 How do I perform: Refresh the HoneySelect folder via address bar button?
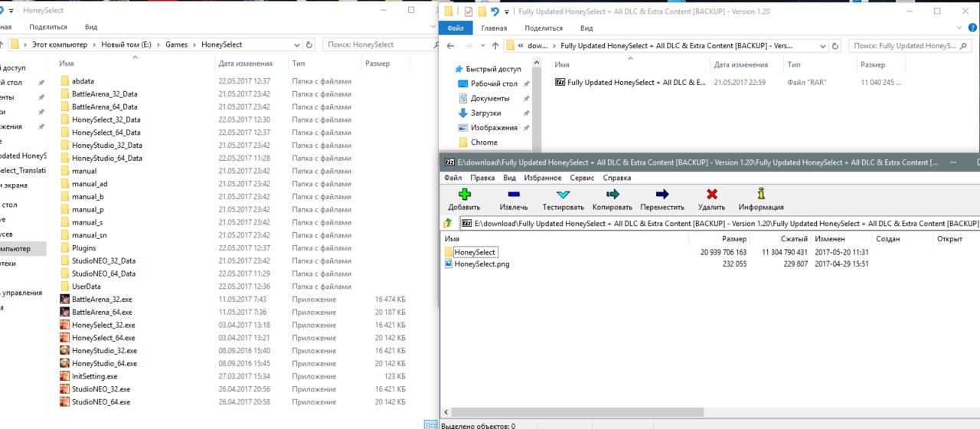[x=309, y=45]
